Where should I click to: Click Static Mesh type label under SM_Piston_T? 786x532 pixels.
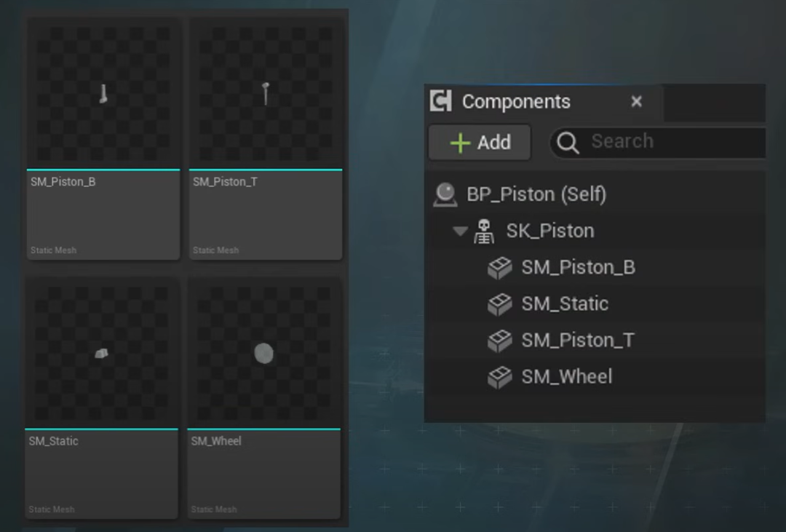pos(216,250)
